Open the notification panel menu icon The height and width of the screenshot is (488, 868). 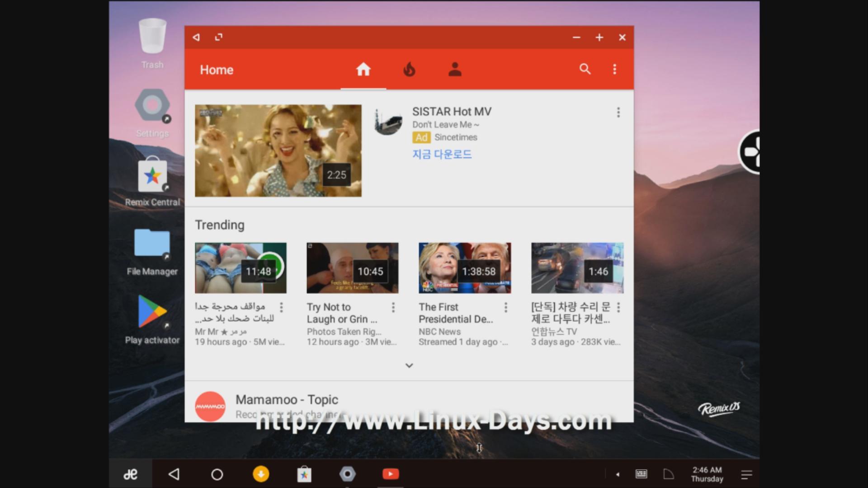click(x=746, y=474)
